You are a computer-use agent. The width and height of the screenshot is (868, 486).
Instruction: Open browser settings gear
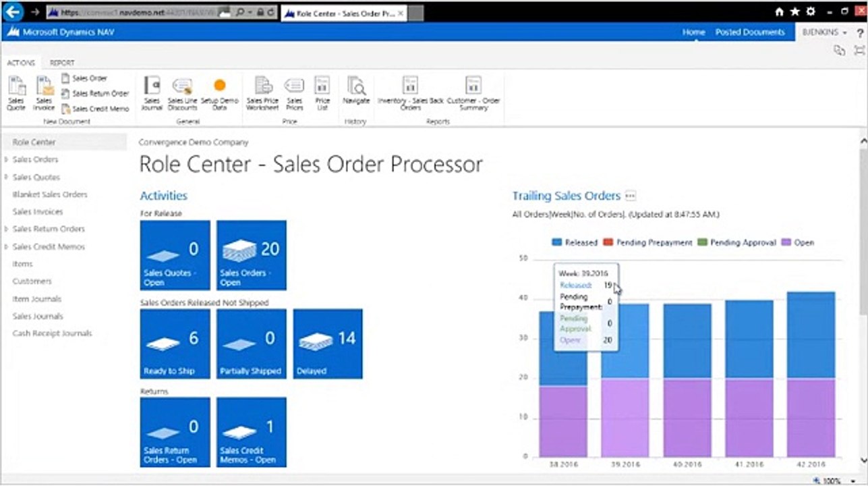[811, 12]
